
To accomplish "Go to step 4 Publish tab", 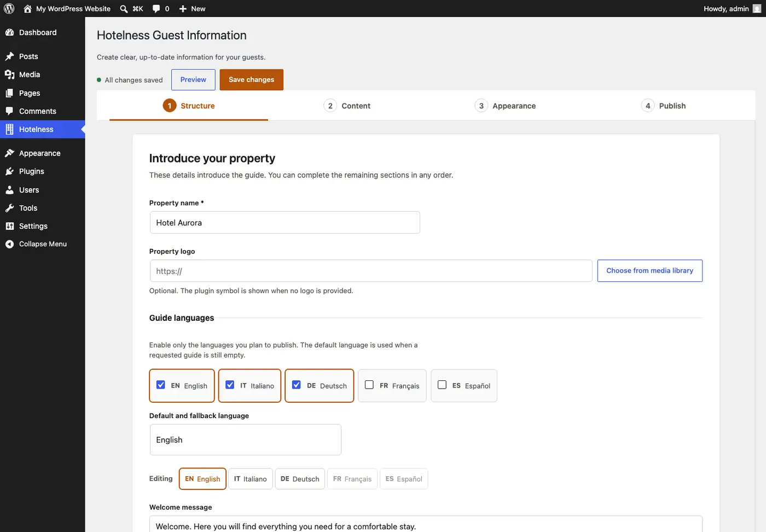I will [x=663, y=106].
